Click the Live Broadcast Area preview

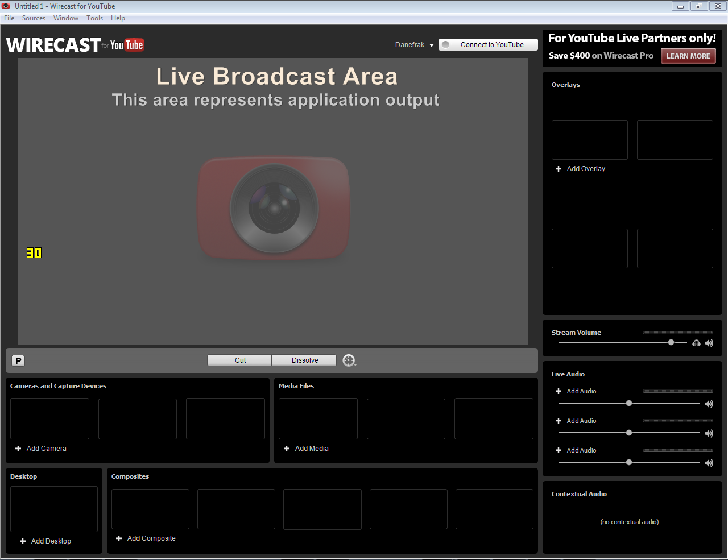[x=273, y=201]
